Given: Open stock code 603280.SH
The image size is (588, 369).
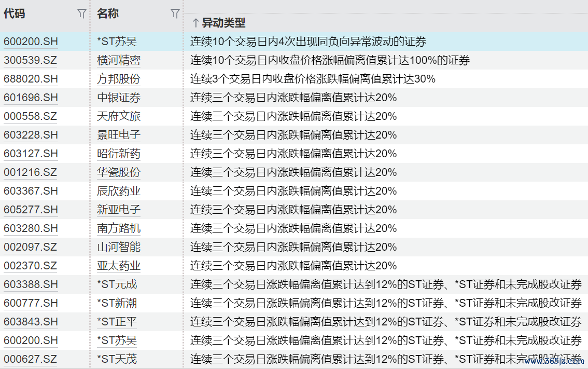Looking at the screenshot, I should pos(31,228).
